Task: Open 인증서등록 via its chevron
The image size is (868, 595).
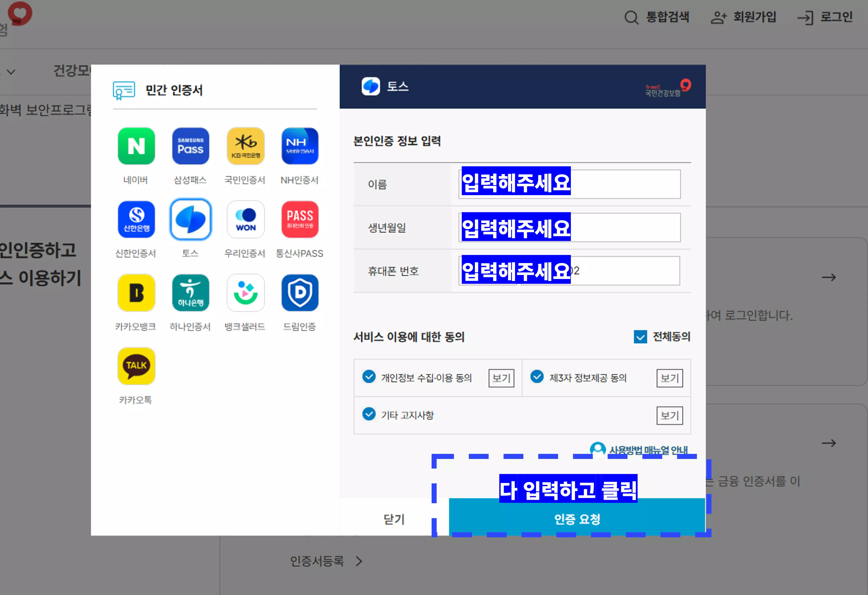Action: [x=359, y=561]
